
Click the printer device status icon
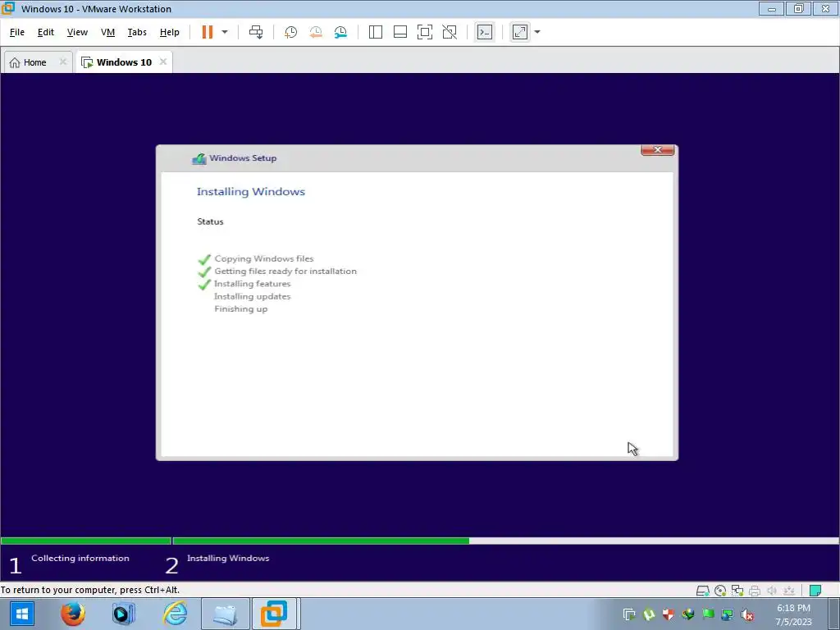pyautogui.click(x=755, y=591)
